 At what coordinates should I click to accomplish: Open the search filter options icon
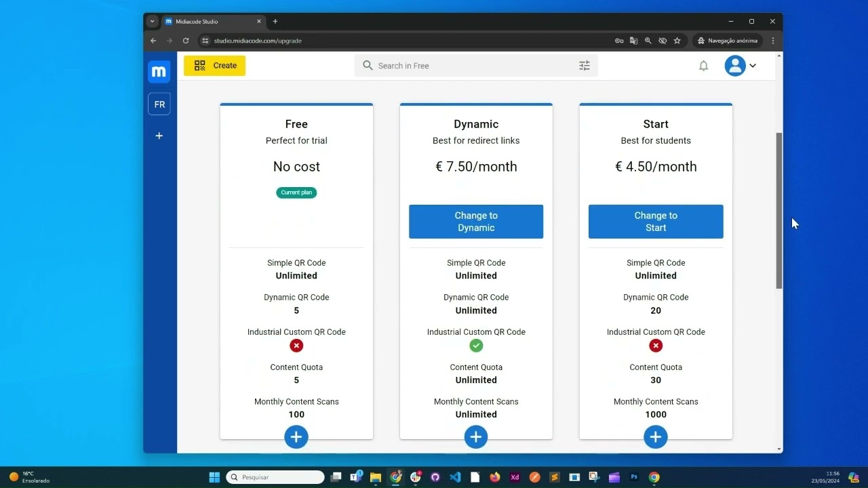585,66
